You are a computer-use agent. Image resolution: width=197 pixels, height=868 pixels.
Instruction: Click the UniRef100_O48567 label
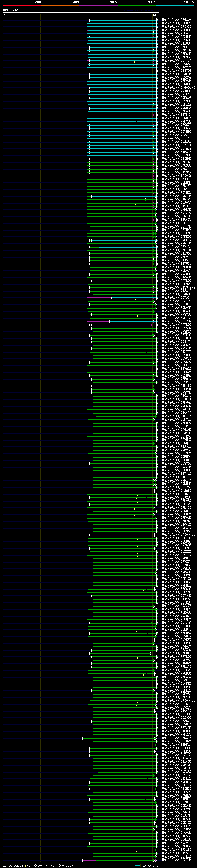[176, 836]
